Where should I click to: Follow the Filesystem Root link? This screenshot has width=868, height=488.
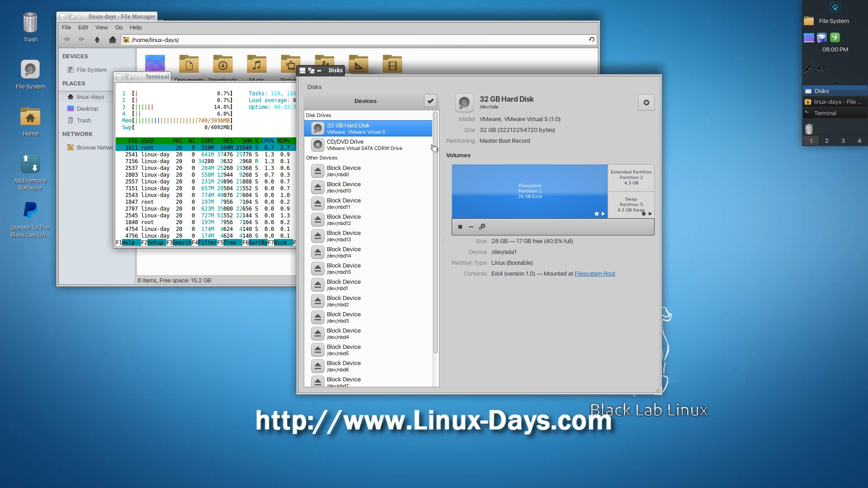pyautogui.click(x=595, y=274)
